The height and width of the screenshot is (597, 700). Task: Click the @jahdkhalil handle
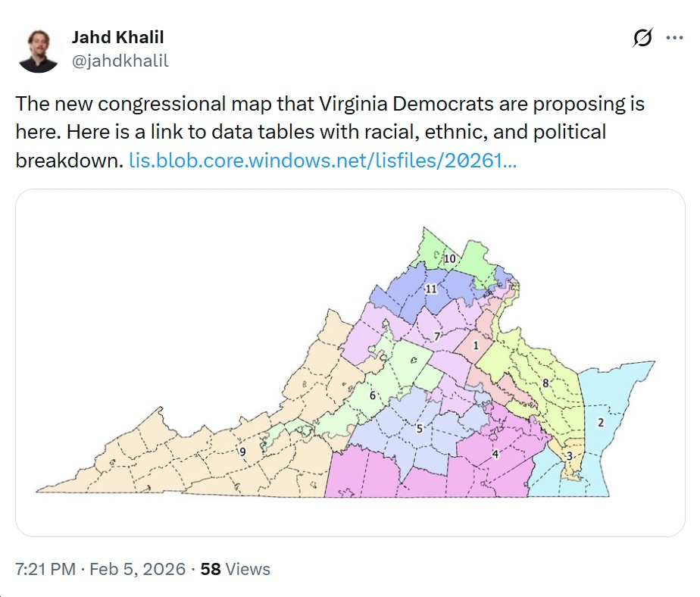tap(120, 61)
